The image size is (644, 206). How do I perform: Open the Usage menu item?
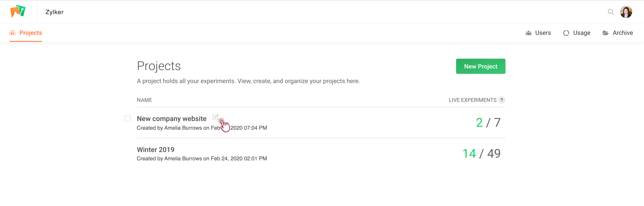(x=581, y=33)
